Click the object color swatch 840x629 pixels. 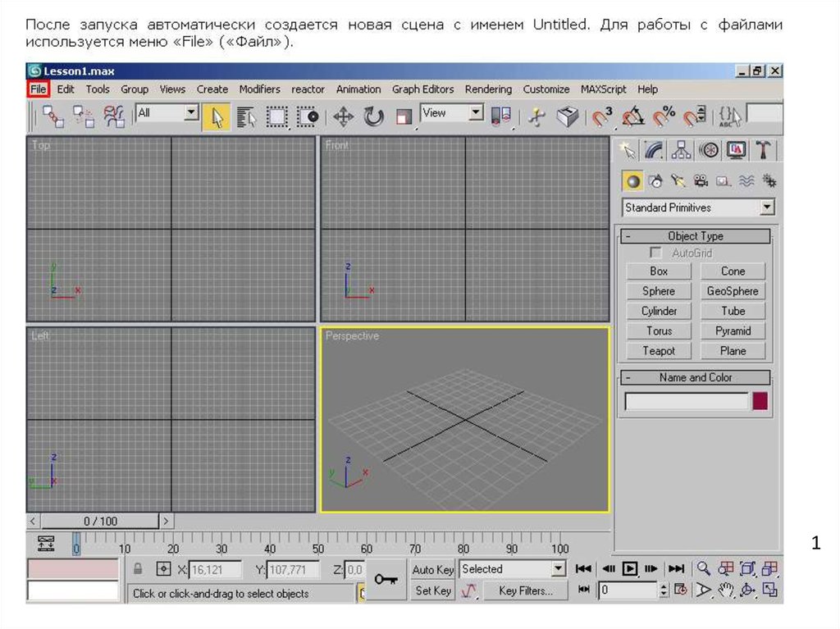(760, 401)
